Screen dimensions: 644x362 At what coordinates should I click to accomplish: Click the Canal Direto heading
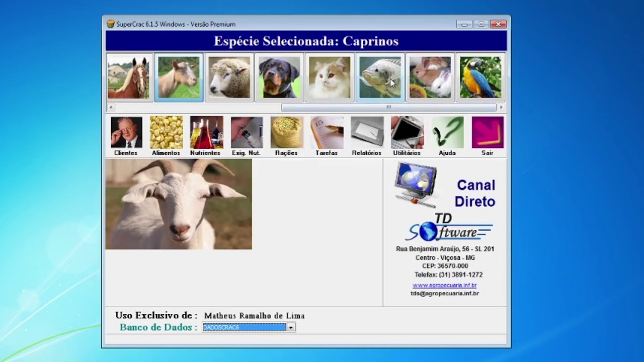pyautogui.click(x=475, y=193)
